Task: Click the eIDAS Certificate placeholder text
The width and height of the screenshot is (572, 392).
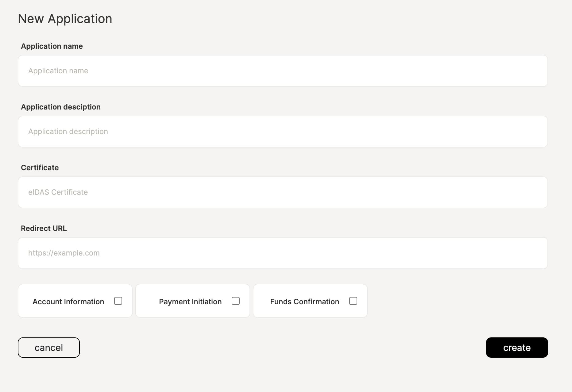Action: pos(58,192)
